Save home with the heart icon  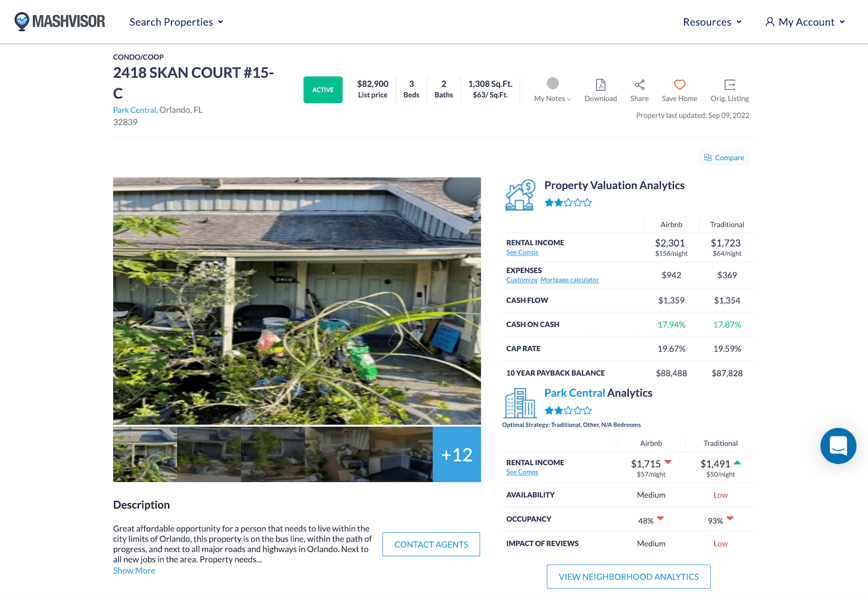[x=679, y=85]
